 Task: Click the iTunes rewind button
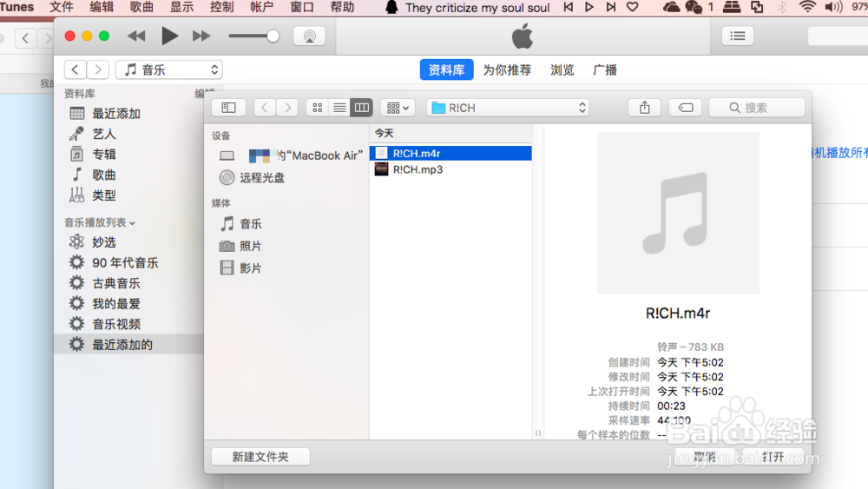[136, 36]
